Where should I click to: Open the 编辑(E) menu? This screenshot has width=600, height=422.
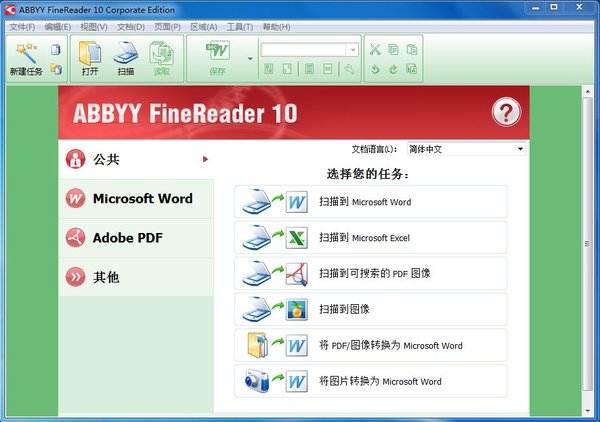(58, 27)
